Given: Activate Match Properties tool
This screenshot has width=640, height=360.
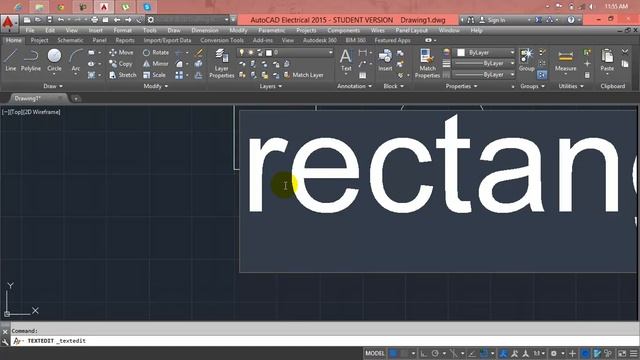Looking at the screenshot, I should (427, 63).
